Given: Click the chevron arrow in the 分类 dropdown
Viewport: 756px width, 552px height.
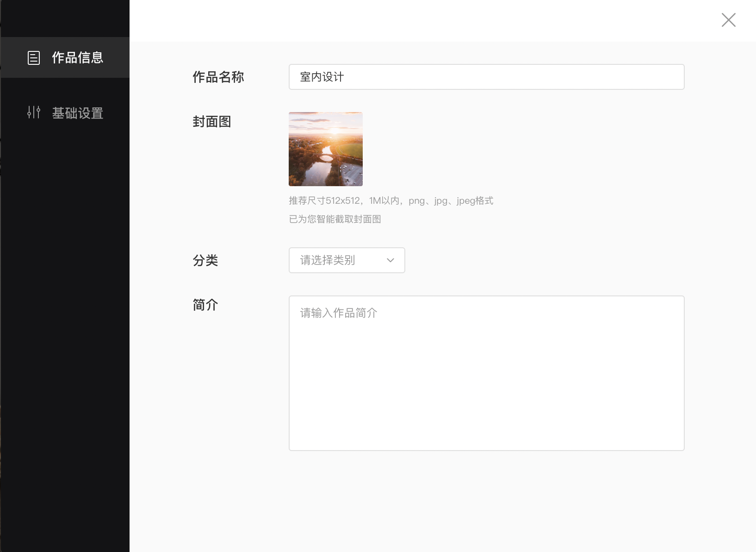Looking at the screenshot, I should [x=390, y=260].
